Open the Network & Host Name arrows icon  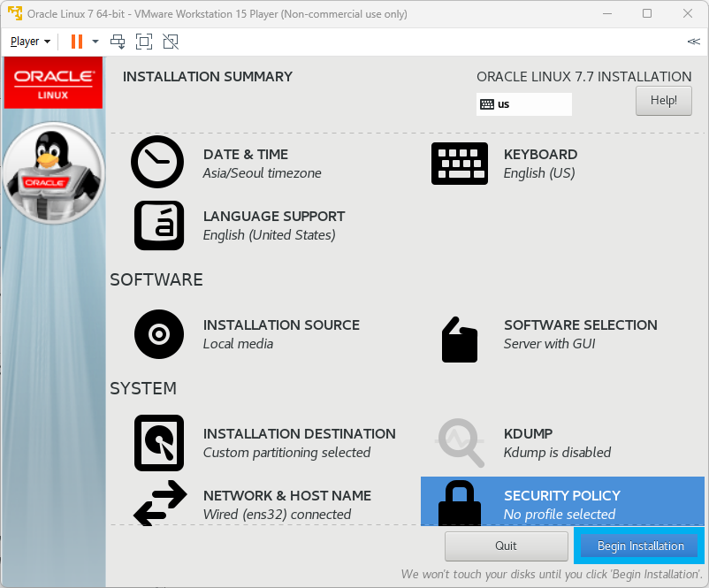(x=160, y=503)
